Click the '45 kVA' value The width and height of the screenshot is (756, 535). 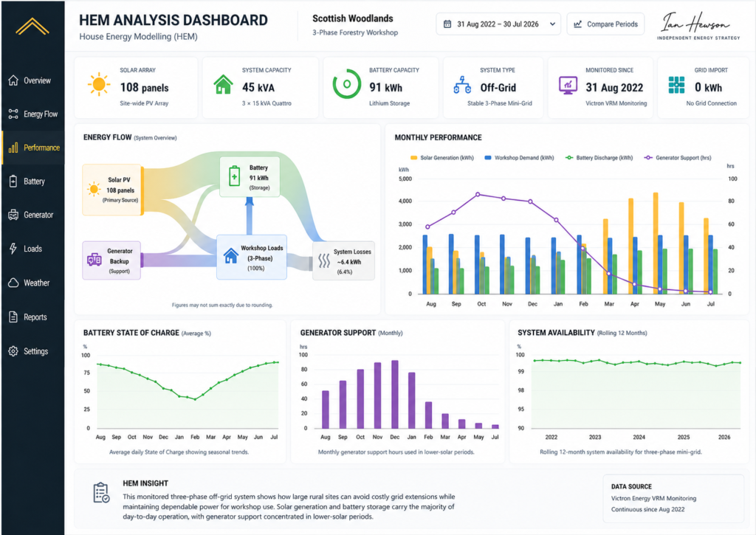[258, 87]
